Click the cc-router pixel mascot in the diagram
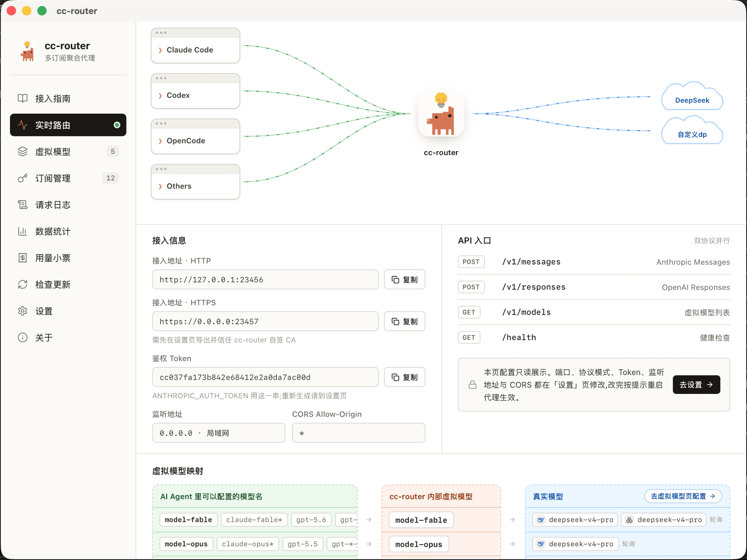The width and height of the screenshot is (747, 560). point(441,114)
